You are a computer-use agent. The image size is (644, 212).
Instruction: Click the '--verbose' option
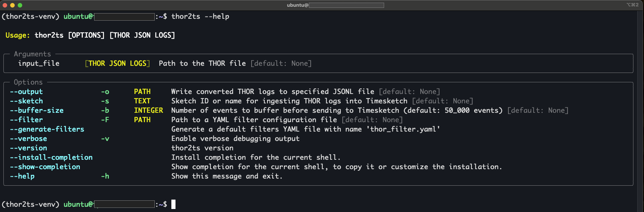pyautogui.click(x=28, y=139)
